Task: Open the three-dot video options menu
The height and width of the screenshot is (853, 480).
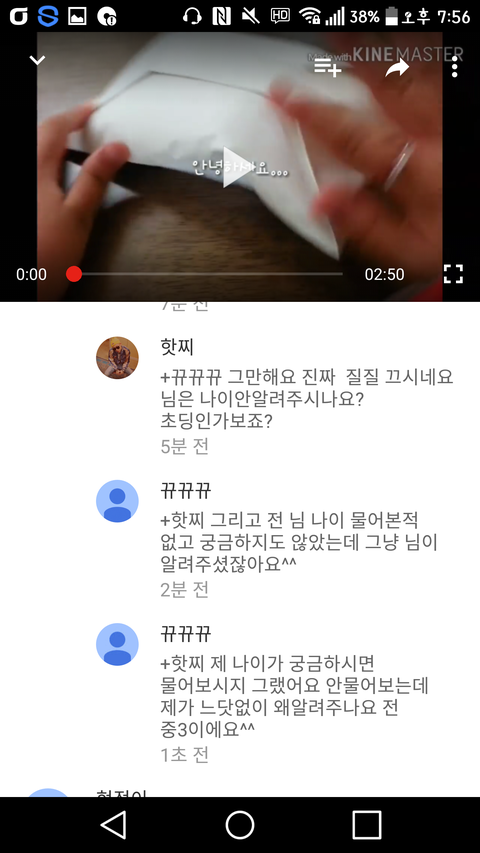Action: pyautogui.click(x=455, y=67)
